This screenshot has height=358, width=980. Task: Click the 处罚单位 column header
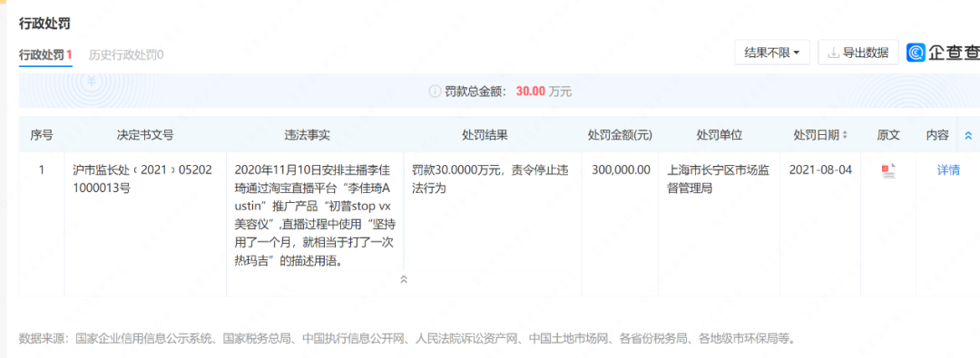pos(720,135)
